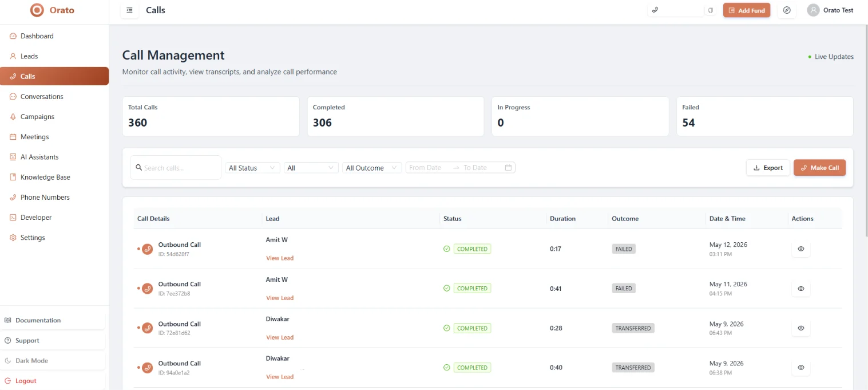Image resolution: width=868 pixels, height=390 pixels.
Task: Click the Completed 306 stat card
Action: click(x=395, y=116)
